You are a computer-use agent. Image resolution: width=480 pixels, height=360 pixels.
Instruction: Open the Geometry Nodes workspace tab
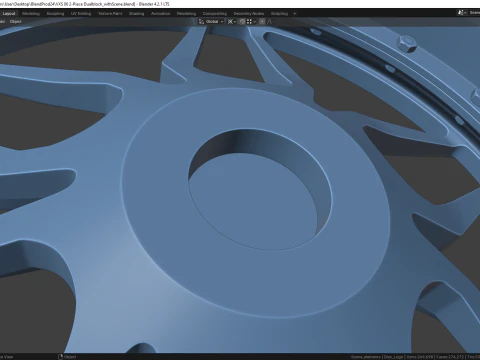point(249,14)
